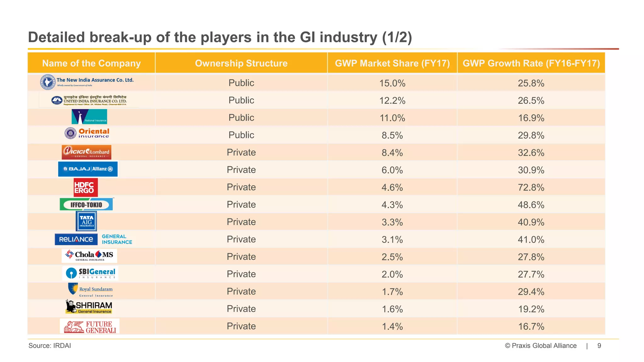Click the Bajaj Allianz logo
This screenshot has width=644, height=362.
(88, 169)
